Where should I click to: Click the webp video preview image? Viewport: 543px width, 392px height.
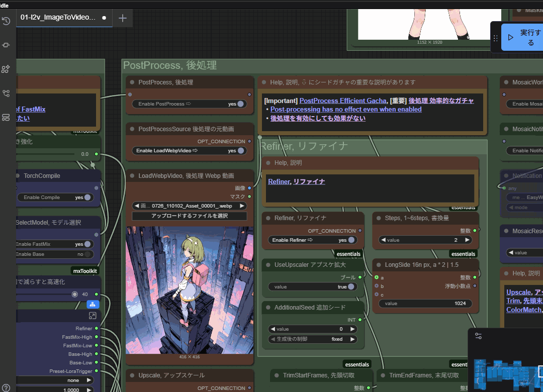[x=190, y=290]
